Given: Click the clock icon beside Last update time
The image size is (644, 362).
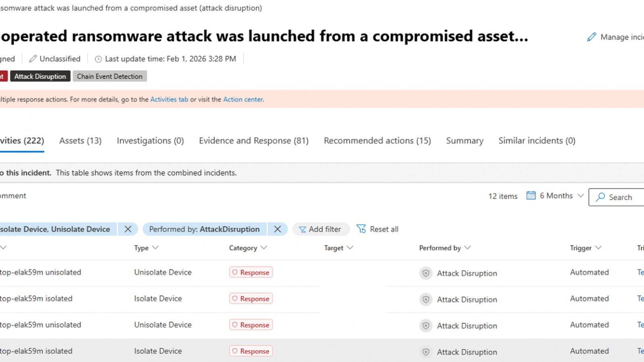Looking at the screenshot, I should tap(98, 59).
